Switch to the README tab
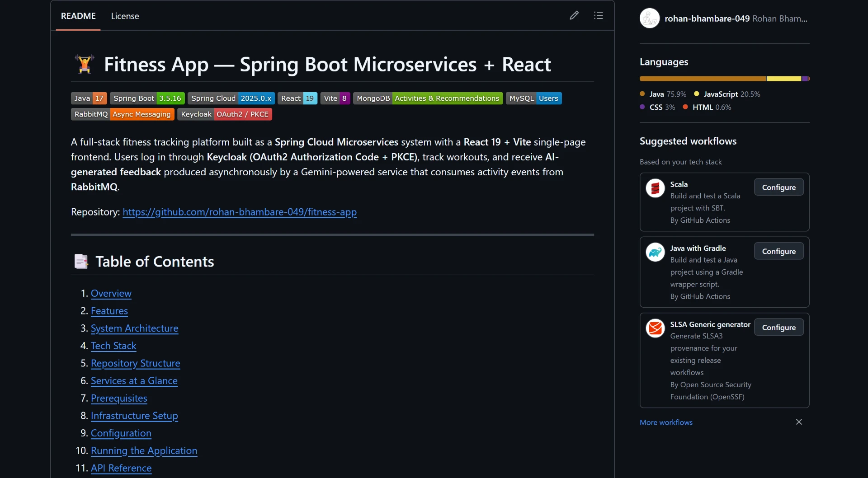This screenshot has width=868, height=478. coord(78,16)
